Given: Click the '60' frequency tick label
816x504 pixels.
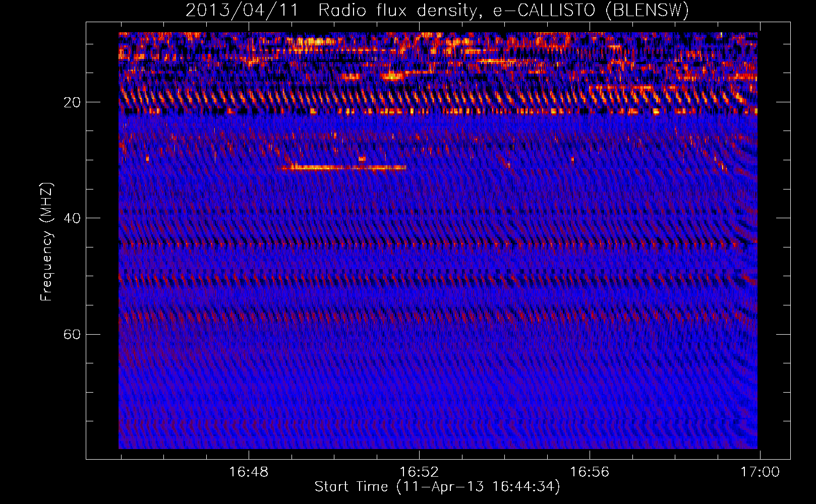Looking at the screenshot, I should [72, 334].
